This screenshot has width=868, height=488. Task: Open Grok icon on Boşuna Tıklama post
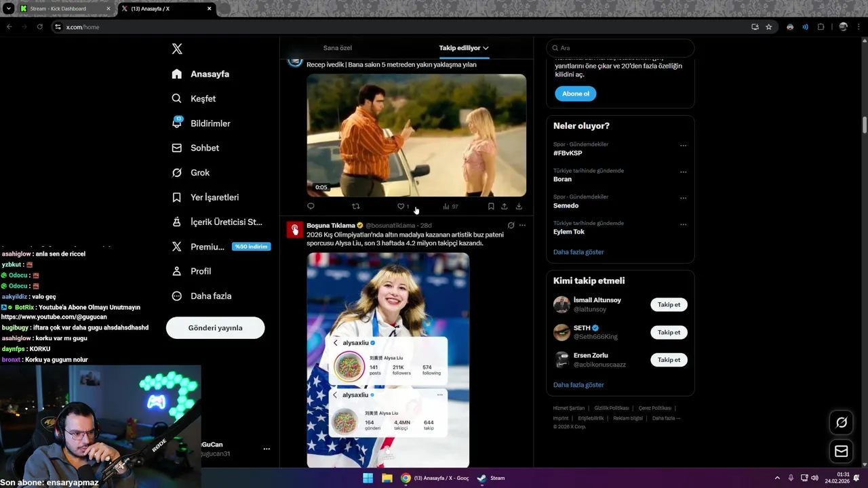pyautogui.click(x=511, y=225)
